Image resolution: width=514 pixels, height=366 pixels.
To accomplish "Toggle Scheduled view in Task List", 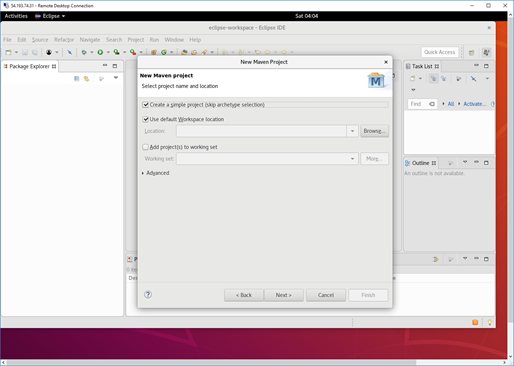I will click(444, 79).
